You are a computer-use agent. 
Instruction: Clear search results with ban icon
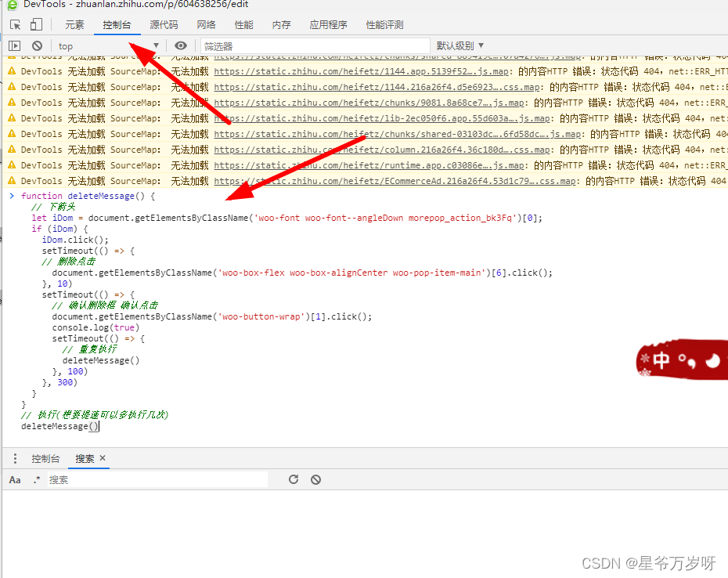[x=315, y=479]
